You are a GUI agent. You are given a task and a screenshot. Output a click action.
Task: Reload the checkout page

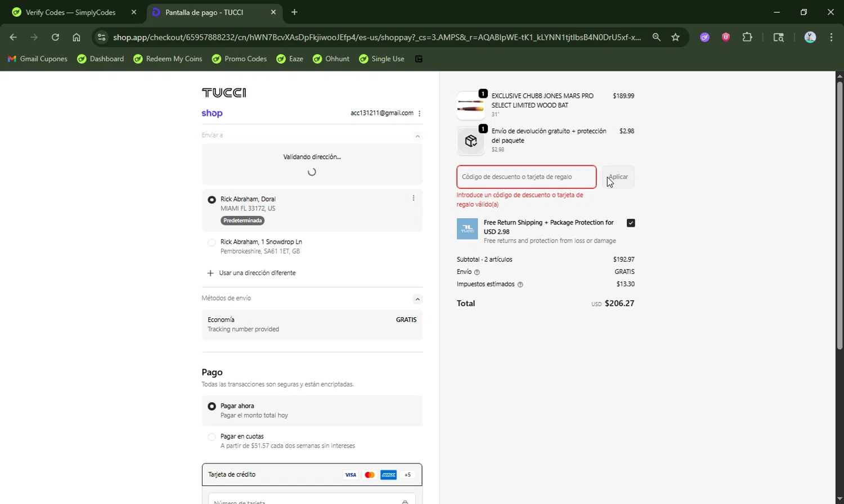pyautogui.click(x=55, y=37)
